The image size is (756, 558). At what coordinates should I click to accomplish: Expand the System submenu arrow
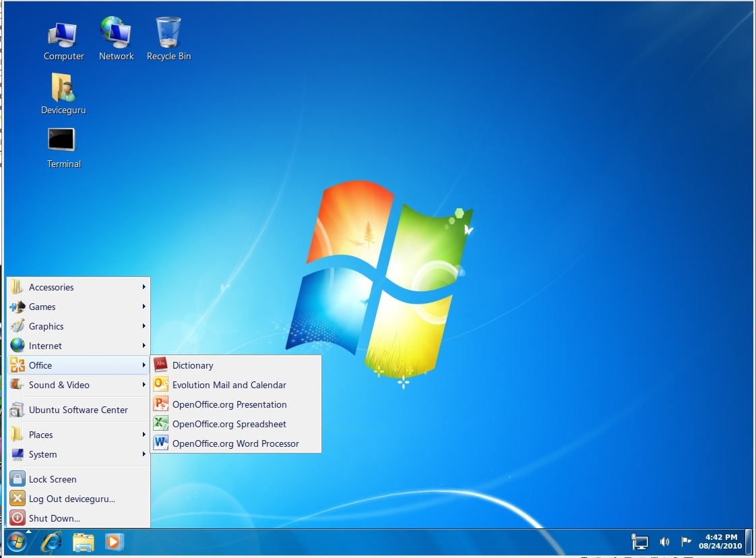point(144,454)
